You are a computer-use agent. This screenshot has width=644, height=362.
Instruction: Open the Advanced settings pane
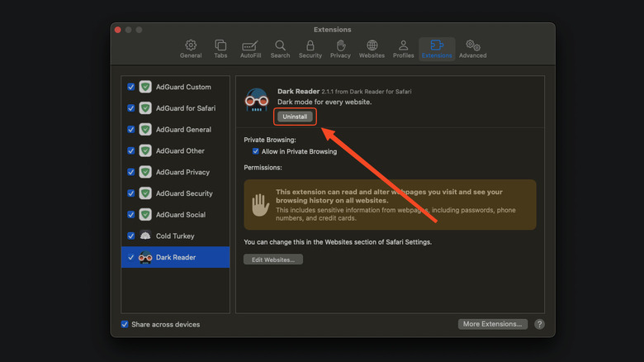click(x=473, y=49)
